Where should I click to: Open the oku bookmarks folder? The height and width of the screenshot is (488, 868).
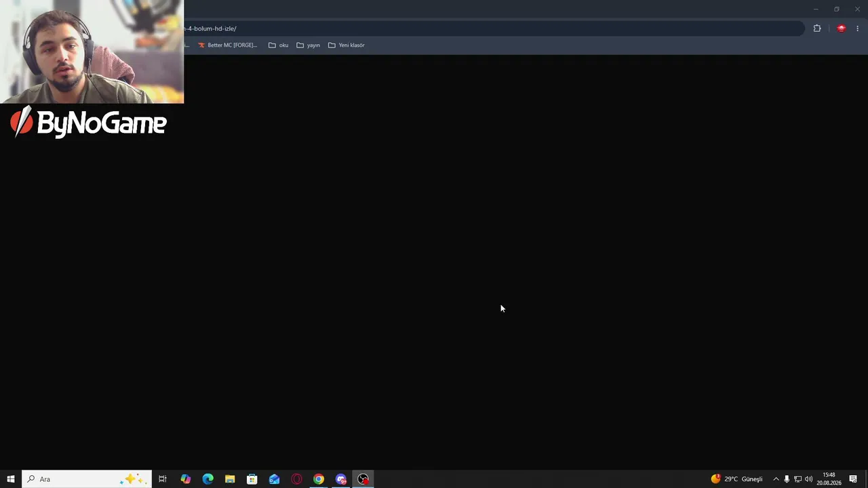(x=278, y=45)
